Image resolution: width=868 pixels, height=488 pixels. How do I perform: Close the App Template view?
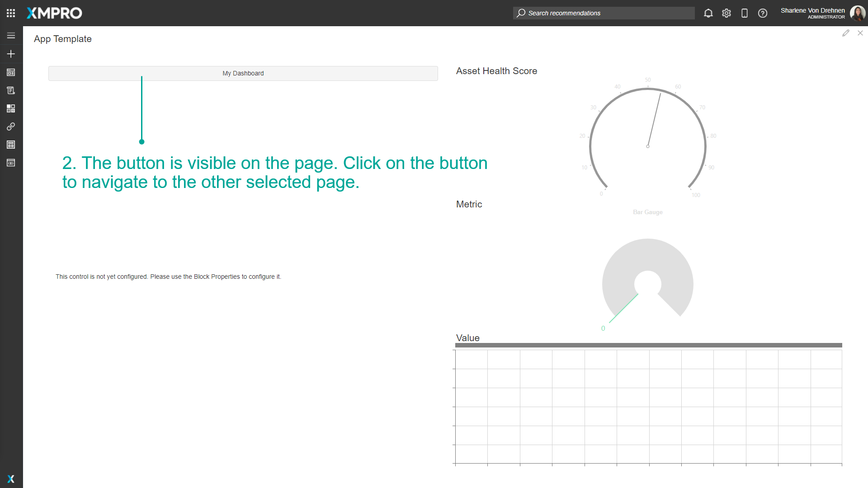(860, 33)
